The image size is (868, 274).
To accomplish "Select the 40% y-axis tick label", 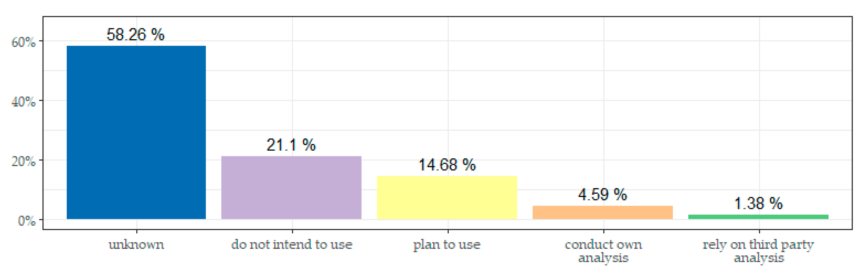I will click(x=23, y=102).
